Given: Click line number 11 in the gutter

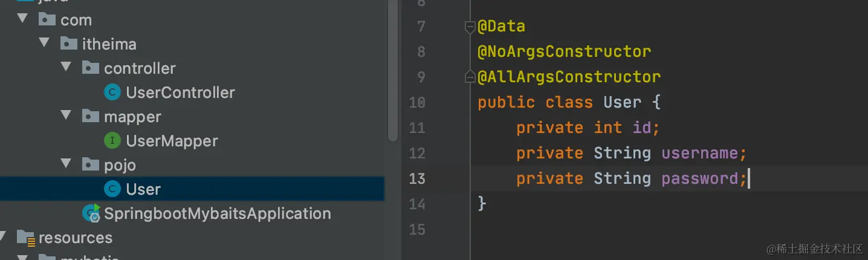Looking at the screenshot, I should pos(417,128).
